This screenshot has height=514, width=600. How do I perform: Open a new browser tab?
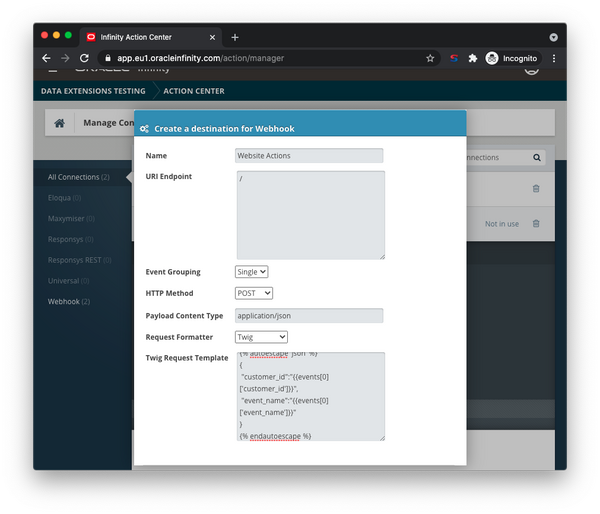(x=235, y=37)
